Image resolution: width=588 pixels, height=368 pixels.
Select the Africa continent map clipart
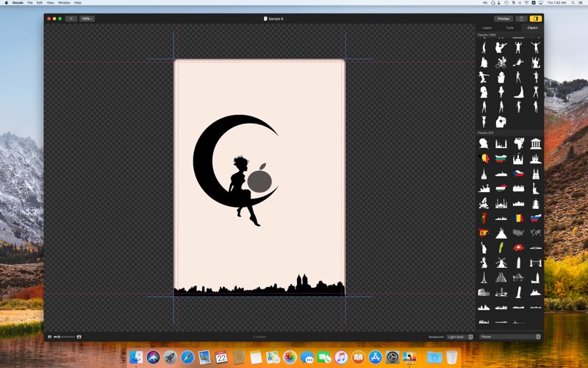pyautogui.click(x=518, y=144)
